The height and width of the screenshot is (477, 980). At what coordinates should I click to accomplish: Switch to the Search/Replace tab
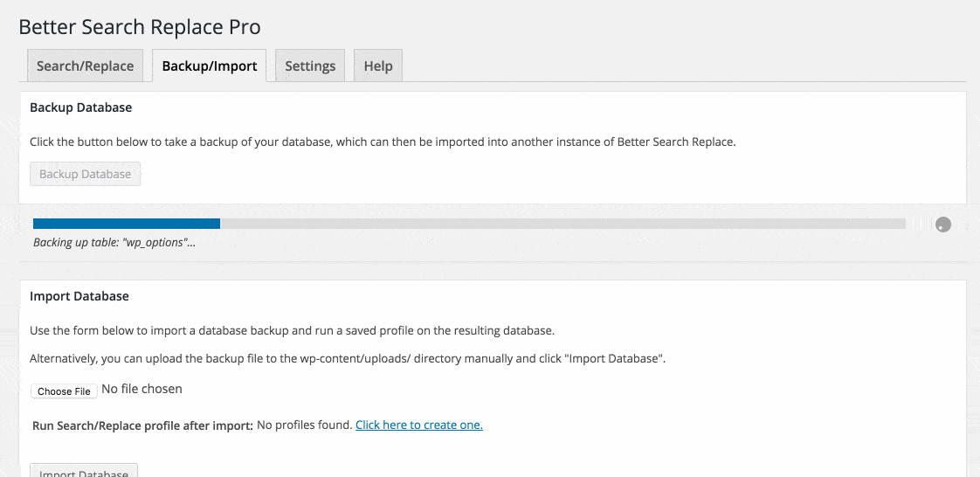coord(85,66)
